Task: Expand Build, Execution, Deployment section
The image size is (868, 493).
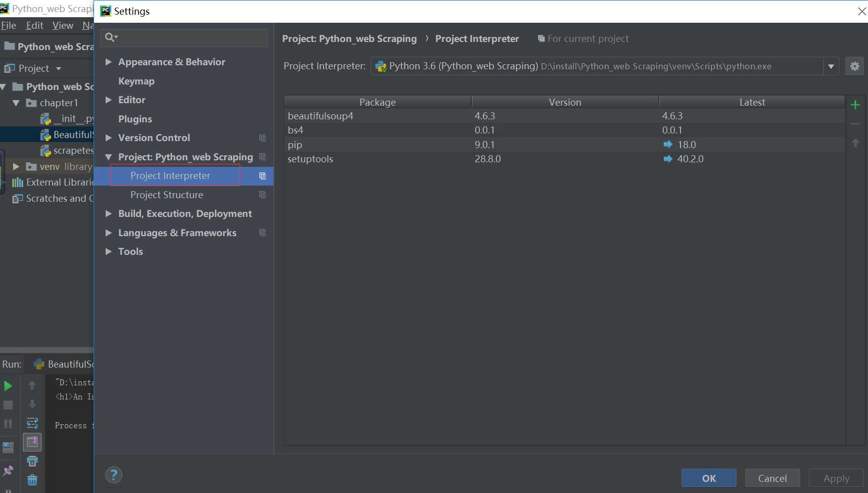Action: pos(108,213)
